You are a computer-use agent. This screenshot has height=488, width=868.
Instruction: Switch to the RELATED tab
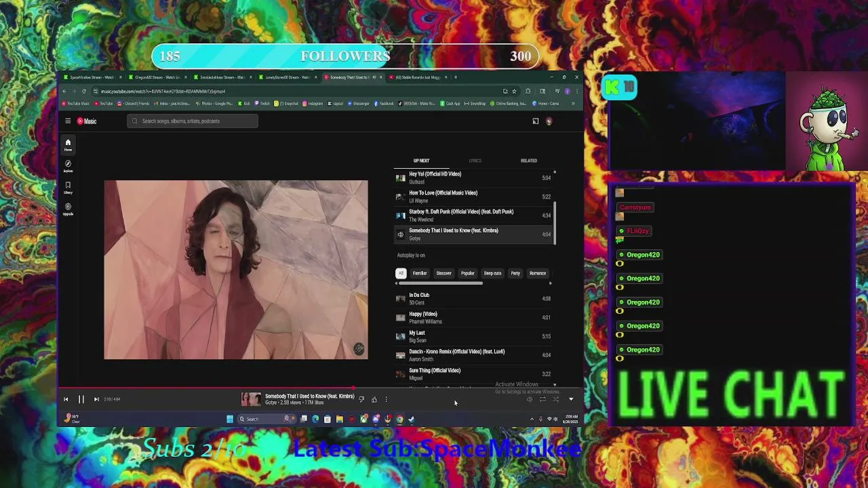pos(529,161)
